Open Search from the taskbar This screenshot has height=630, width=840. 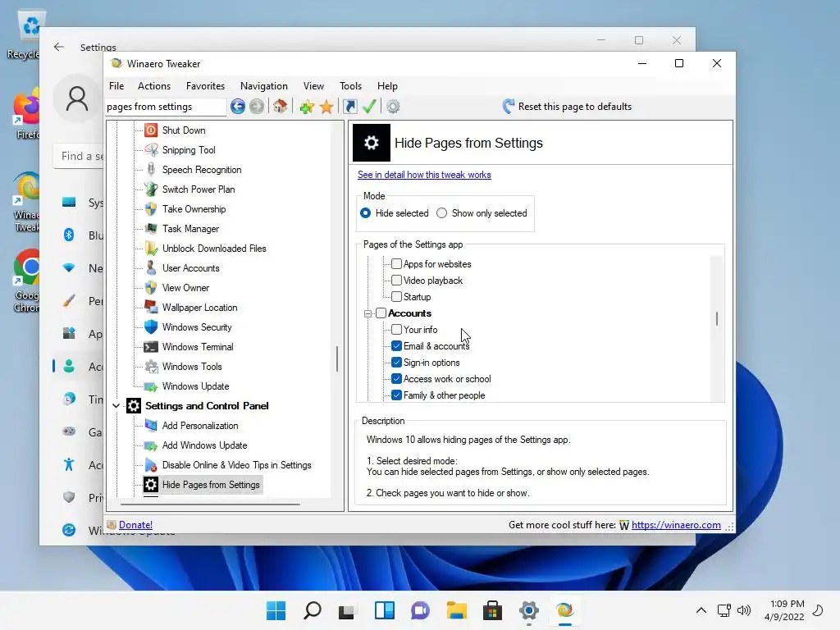[x=313, y=610]
